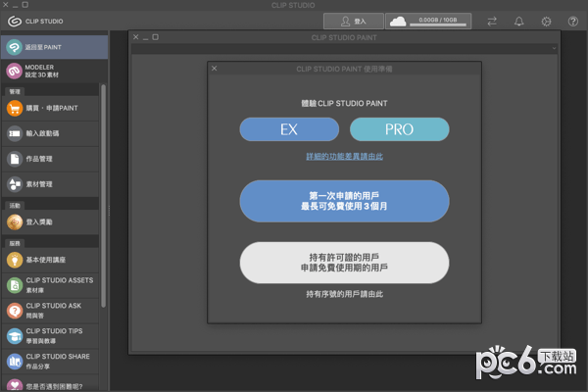The image size is (588, 392).
Task: Open the help question mark icon
Action: tap(573, 22)
